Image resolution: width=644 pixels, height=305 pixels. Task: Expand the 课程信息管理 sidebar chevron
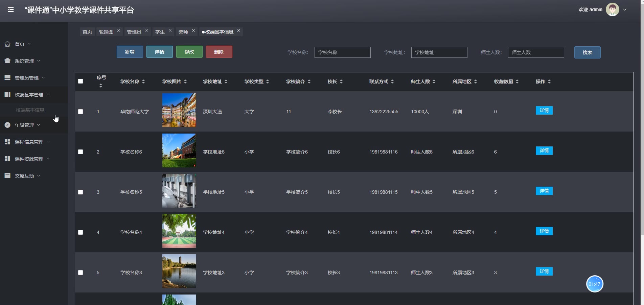click(x=48, y=142)
